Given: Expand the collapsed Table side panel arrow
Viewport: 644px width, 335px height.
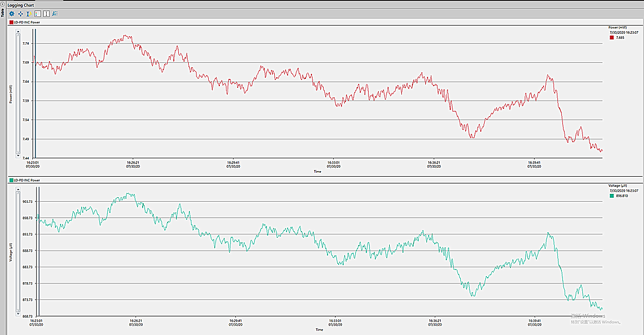Looking at the screenshot, I should [x=2, y=3].
